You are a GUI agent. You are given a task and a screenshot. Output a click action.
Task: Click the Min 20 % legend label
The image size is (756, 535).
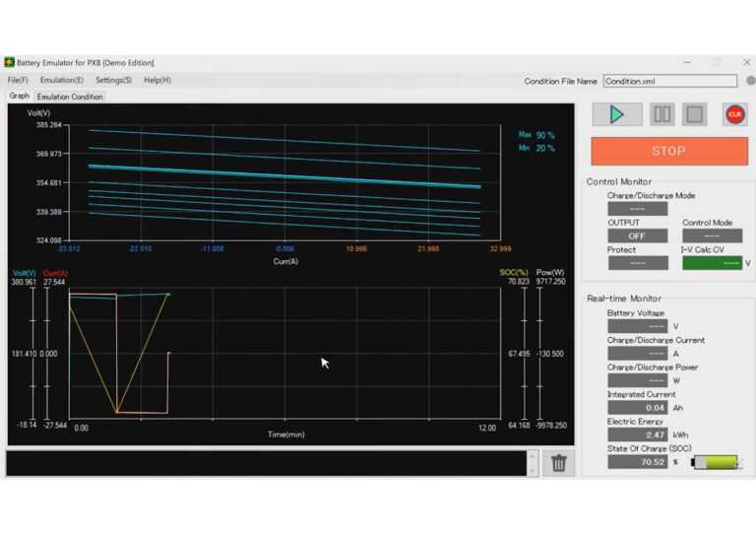(536, 148)
